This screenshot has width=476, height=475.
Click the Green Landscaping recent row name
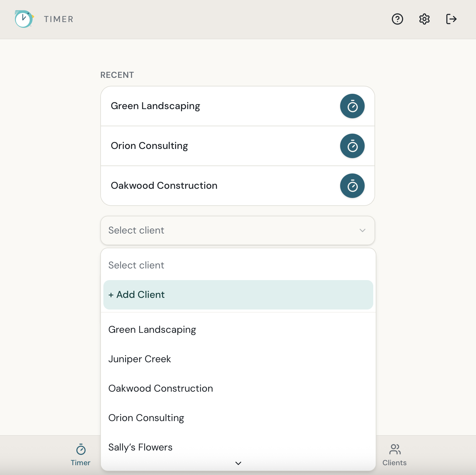155,106
